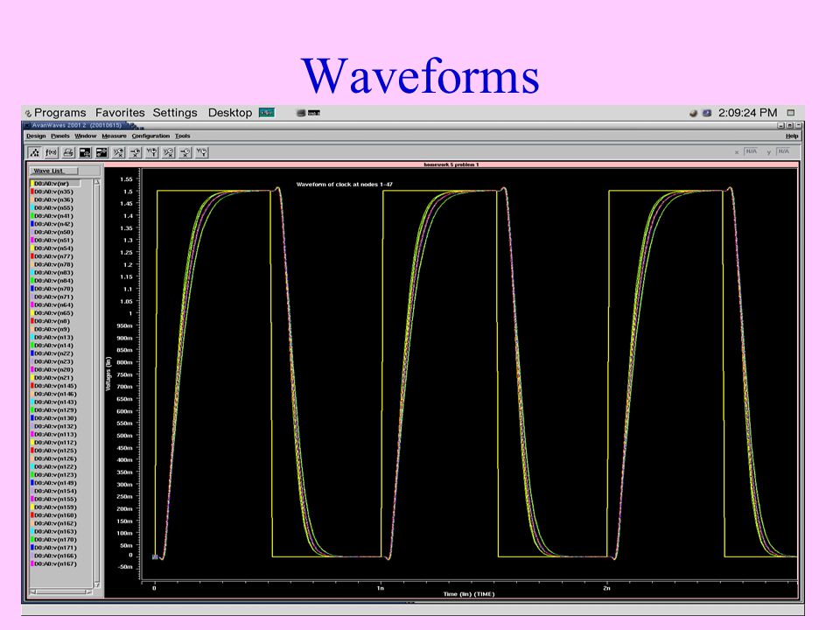The width and height of the screenshot is (840, 630).
Task: Select the D0:A0:v(n42) wave entry
Action: (53, 224)
